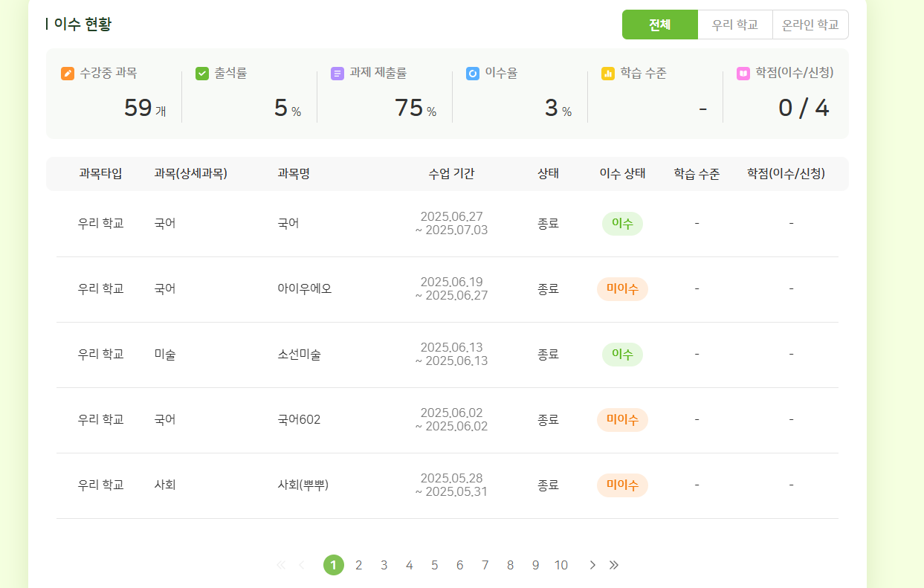The height and width of the screenshot is (588, 924).
Task: Go to page 10 in pagination
Action: coord(560,565)
